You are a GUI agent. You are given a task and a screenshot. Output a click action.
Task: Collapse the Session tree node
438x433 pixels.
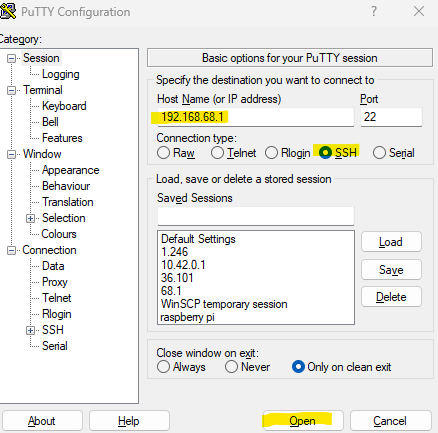(x=11, y=59)
